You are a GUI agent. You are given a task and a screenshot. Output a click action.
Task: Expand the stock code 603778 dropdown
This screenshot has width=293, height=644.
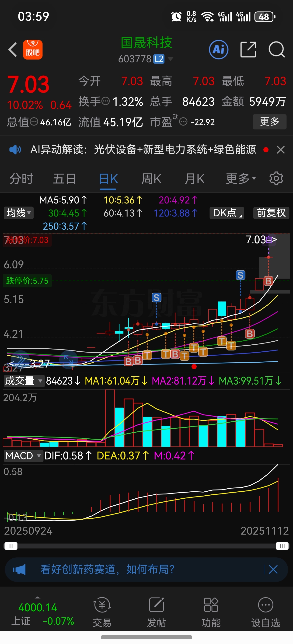click(171, 59)
